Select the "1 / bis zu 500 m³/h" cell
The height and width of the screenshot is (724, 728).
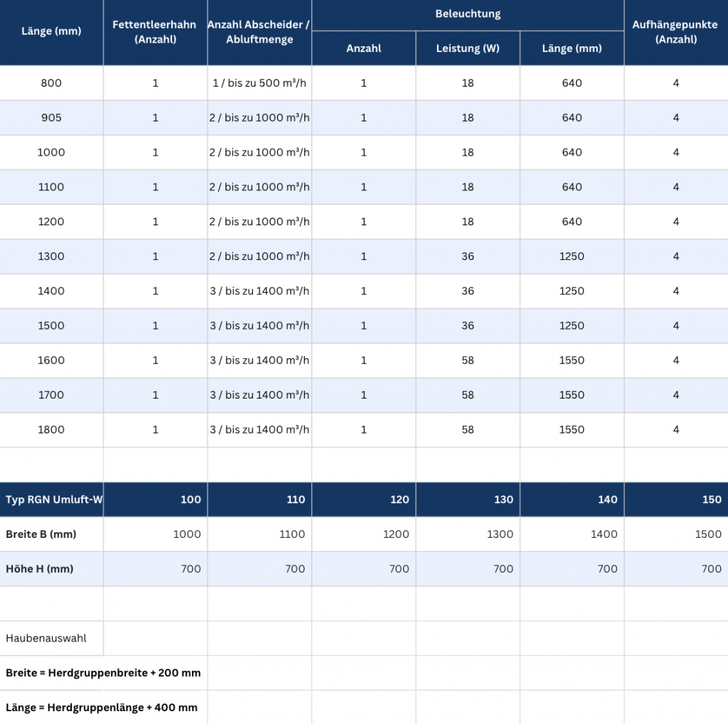tap(259, 83)
